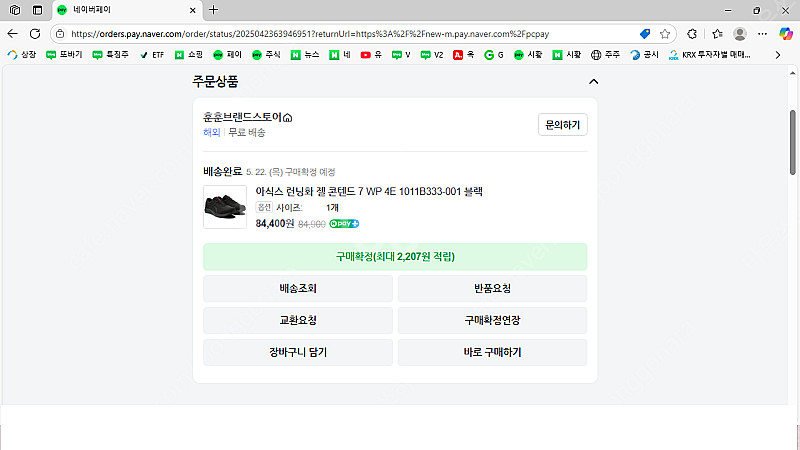Click the page vertical scrollbar thumb
800x450 pixels.
coord(793,142)
